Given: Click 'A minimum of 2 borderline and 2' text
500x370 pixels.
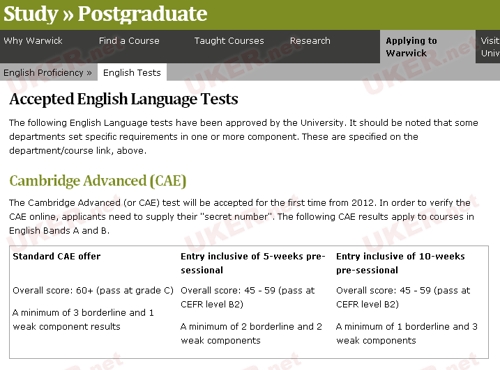Looking at the screenshot, I should (x=251, y=327).
